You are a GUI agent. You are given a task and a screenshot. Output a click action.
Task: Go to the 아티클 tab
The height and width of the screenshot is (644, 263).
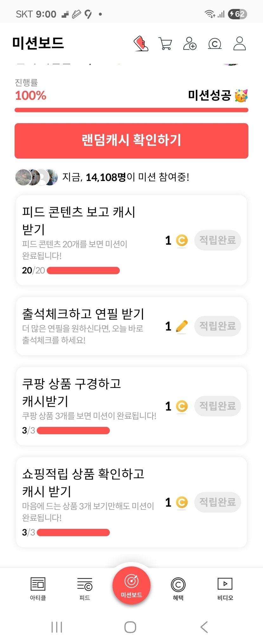click(38, 588)
